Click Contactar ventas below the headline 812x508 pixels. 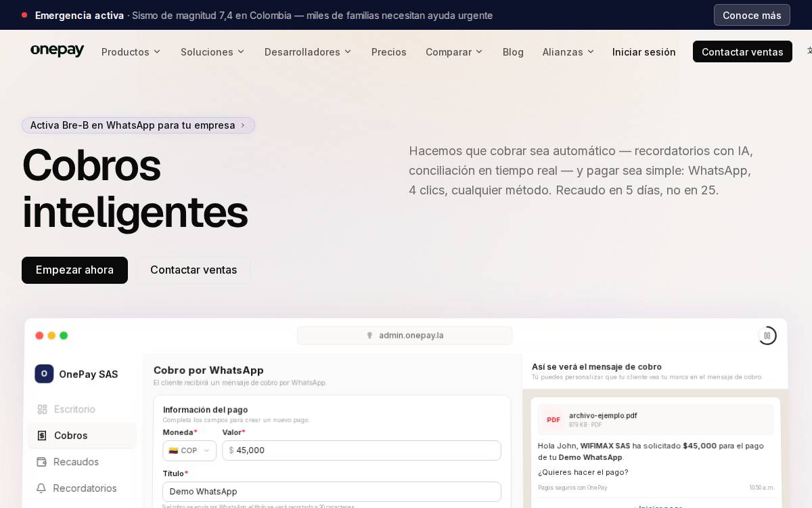(x=194, y=270)
